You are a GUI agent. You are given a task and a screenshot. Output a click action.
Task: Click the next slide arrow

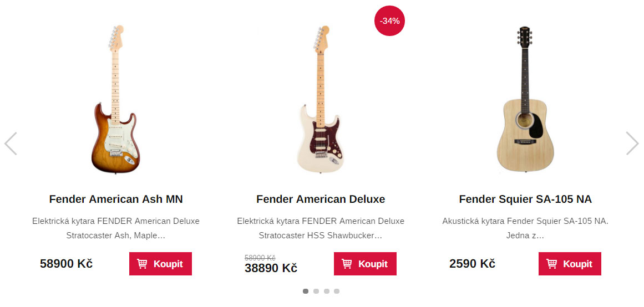tap(632, 143)
